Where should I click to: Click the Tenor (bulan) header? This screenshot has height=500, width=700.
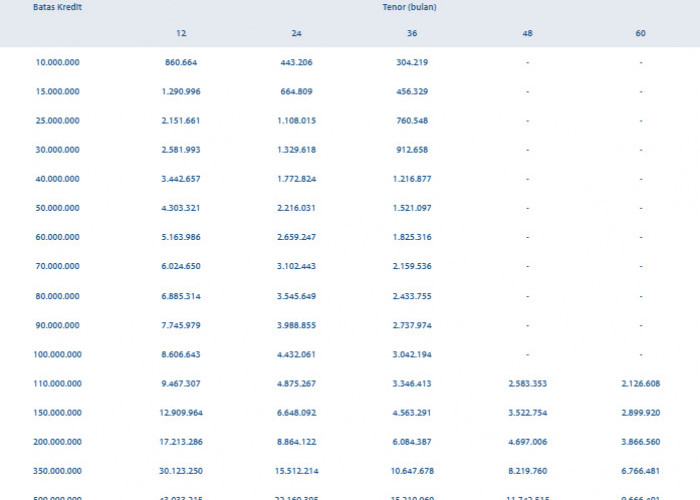click(411, 7)
